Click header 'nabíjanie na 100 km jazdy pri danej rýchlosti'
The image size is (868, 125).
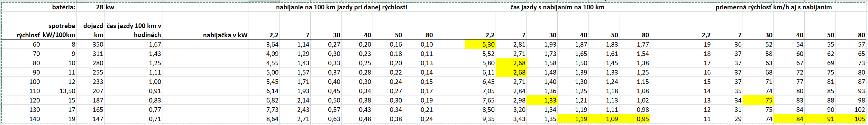pos(341,7)
